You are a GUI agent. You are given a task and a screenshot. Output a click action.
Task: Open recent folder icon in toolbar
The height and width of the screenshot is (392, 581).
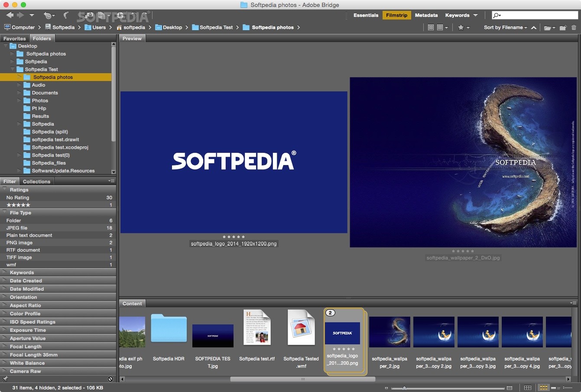coord(550,28)
